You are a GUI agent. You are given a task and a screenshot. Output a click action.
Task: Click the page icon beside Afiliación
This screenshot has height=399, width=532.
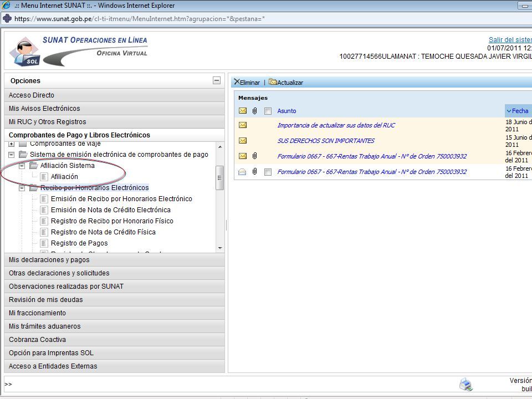click(x=44, y=177)
